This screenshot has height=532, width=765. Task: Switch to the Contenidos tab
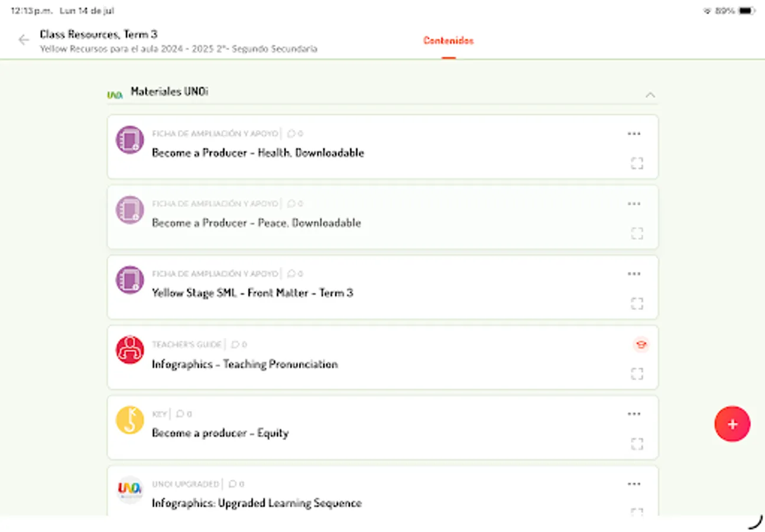pos(448,41)
